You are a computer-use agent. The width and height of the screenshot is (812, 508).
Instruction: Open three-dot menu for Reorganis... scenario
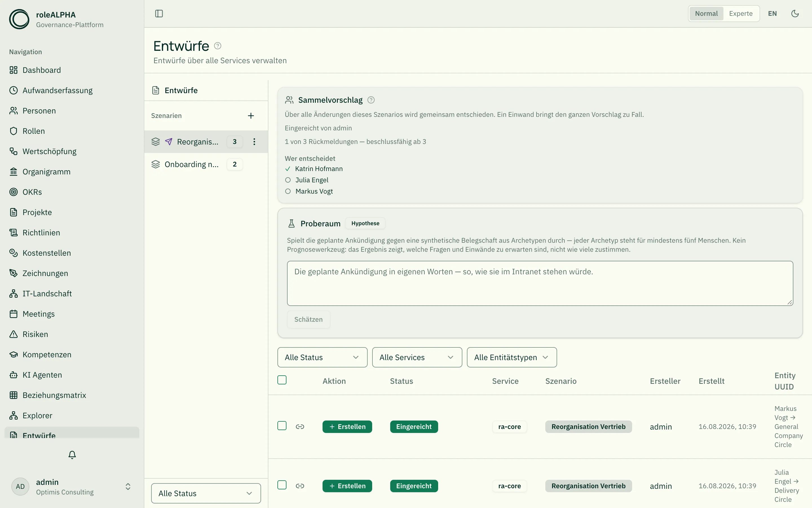tap(254, 141)
